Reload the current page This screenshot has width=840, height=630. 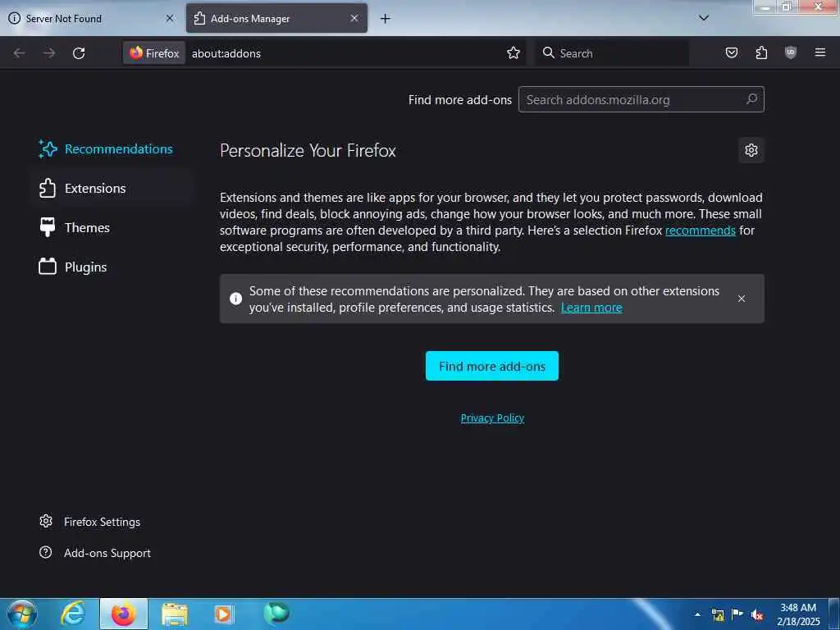click(79, 53)
